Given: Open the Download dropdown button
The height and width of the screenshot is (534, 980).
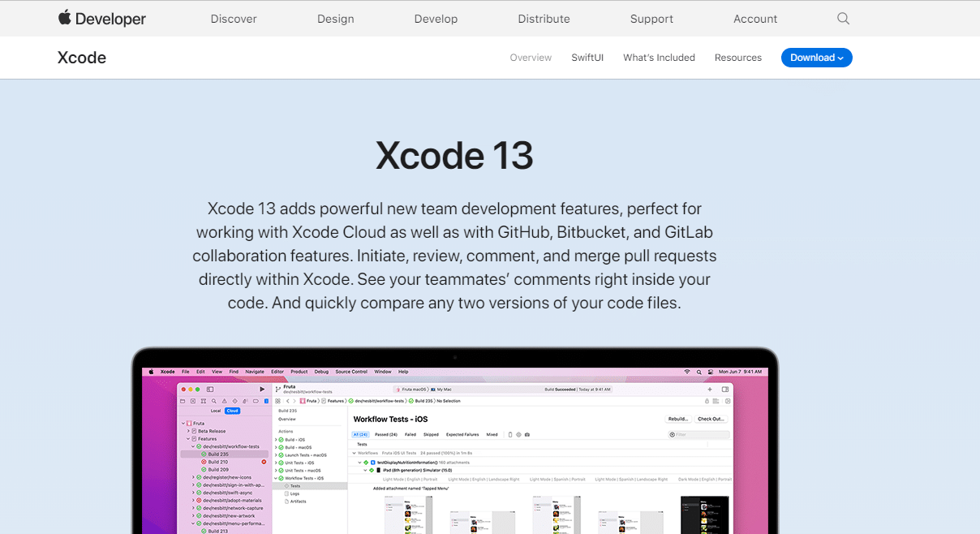Looking at the screenshot, I should click(x=817, y=58).
